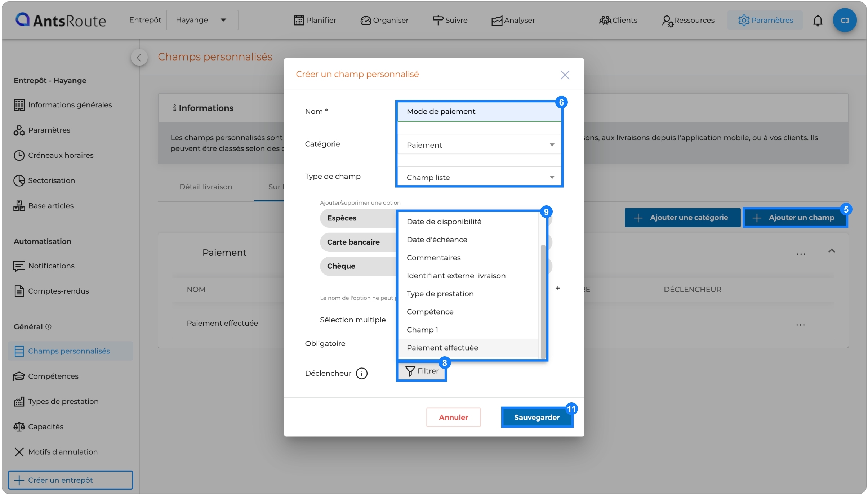Click the Base articles boxes icon
This screenshot has width=868, height=495.
coord(19,206)
